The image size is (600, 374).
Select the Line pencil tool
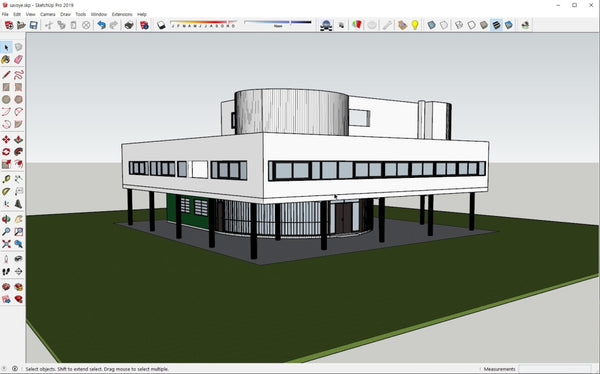[x=6, y=75]
